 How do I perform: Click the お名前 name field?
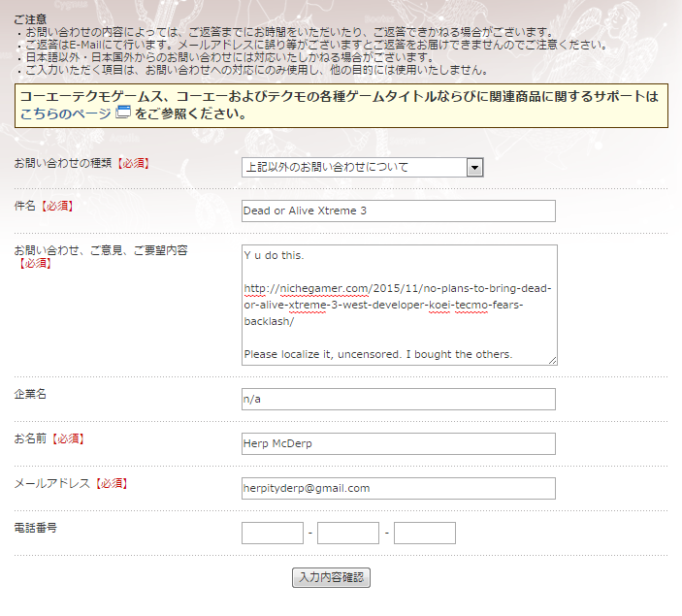pos(399,443)
